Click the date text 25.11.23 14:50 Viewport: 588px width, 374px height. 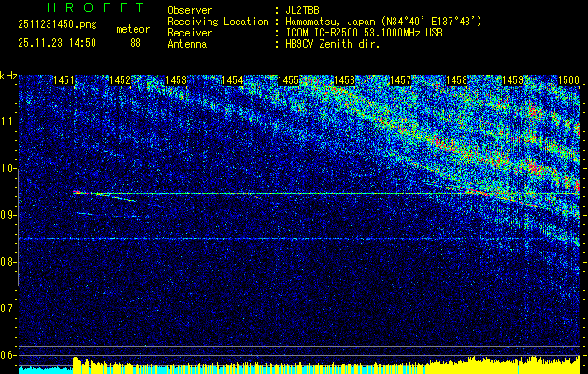(x=57, y=42)
